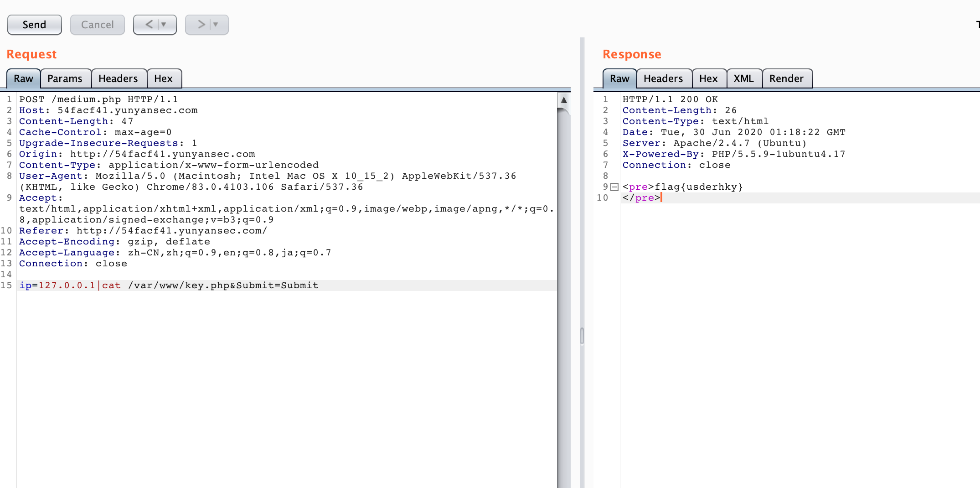
Task: Click the closing </pre> tag line
Action: [x=641, y=198]
